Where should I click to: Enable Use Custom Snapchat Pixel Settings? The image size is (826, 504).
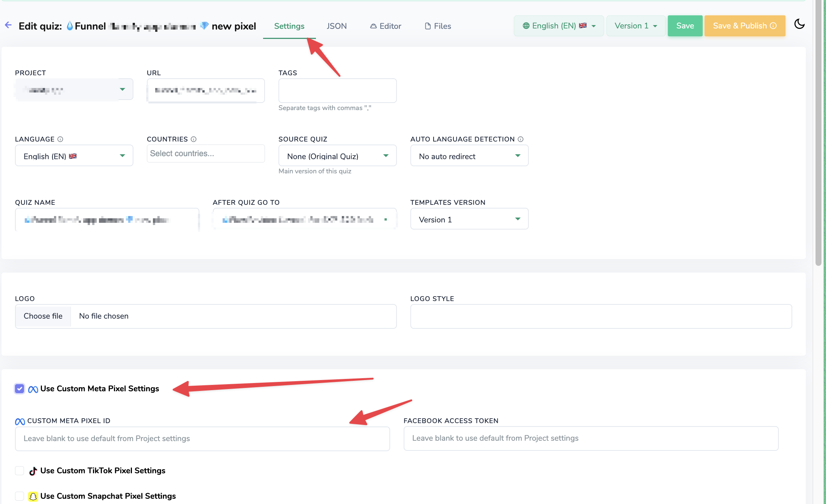[19, 496]
